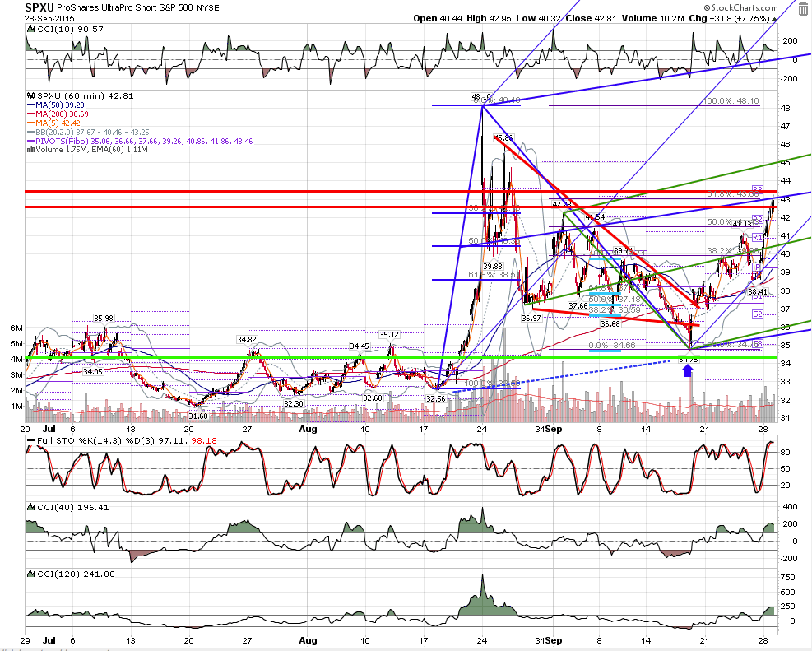This screenshot has height=651, width=812.
Task: Click the CCI(40) 196.41 panel label
Action: click(x=73, y=508)
